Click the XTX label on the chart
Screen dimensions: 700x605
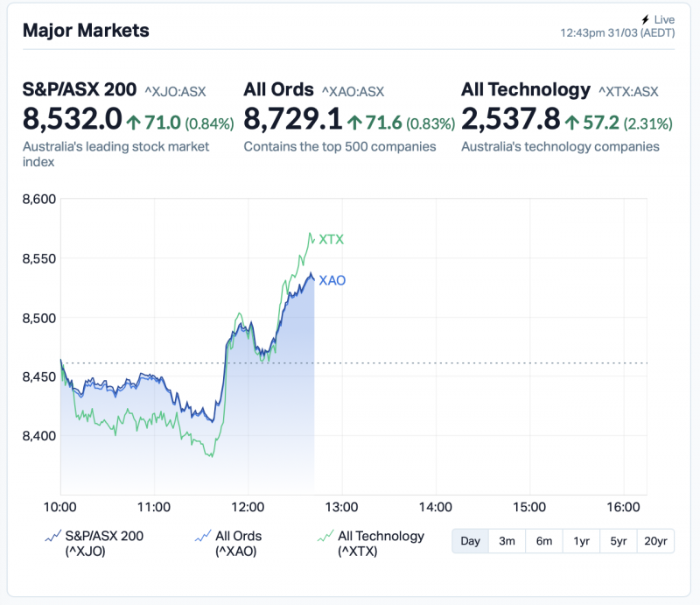[x=332, y=239]
